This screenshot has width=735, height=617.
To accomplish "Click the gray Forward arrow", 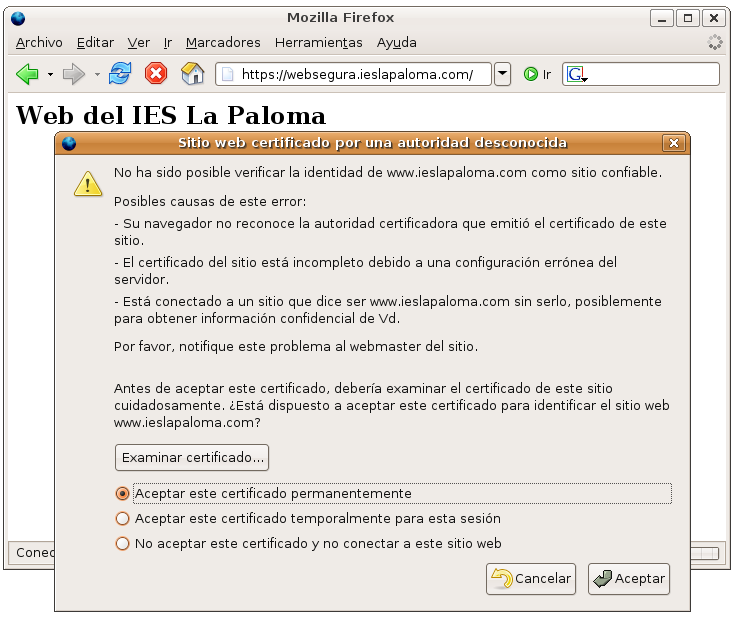I will (74, 74).
